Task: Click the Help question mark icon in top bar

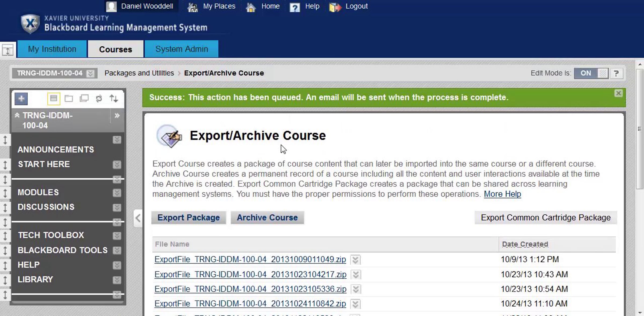Action: pos(295,7)
